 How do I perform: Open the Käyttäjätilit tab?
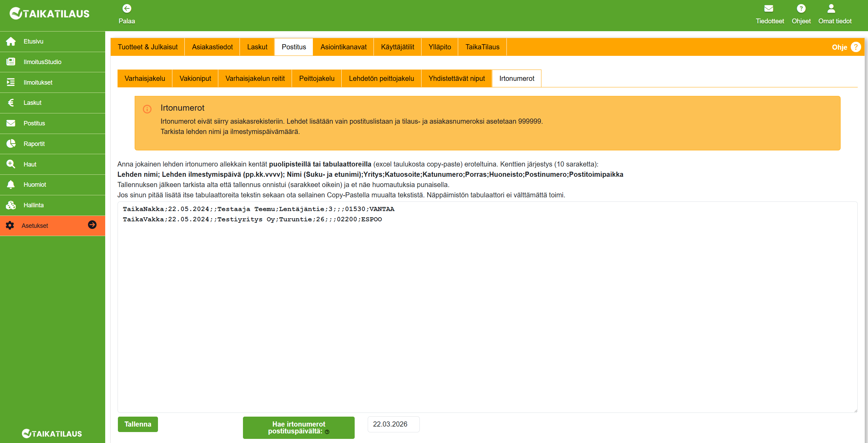tap(398, 47)
